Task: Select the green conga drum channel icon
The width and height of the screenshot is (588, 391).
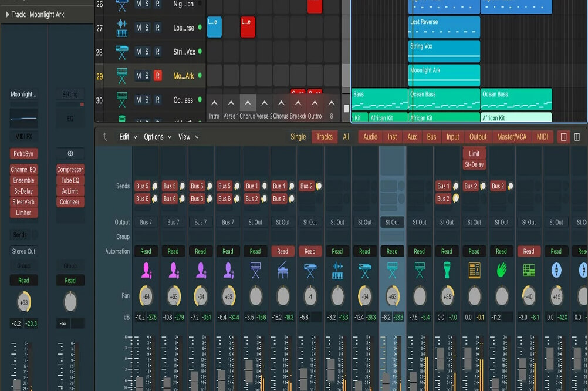Action: point(447,270)
